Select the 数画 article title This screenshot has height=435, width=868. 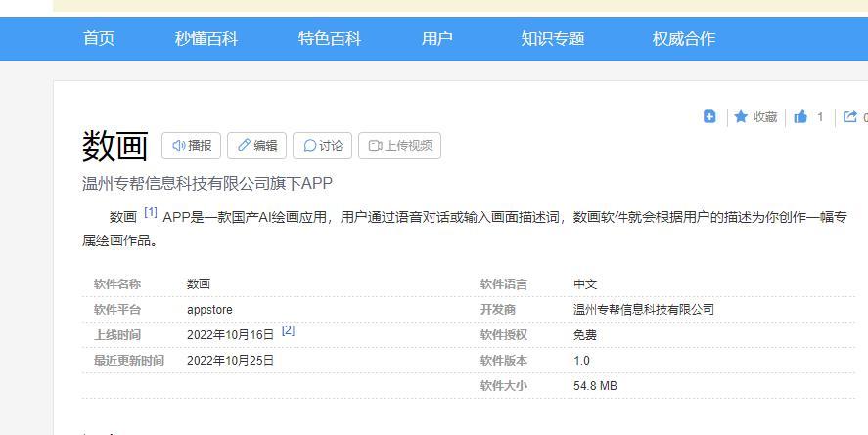[x=115, y=146]
